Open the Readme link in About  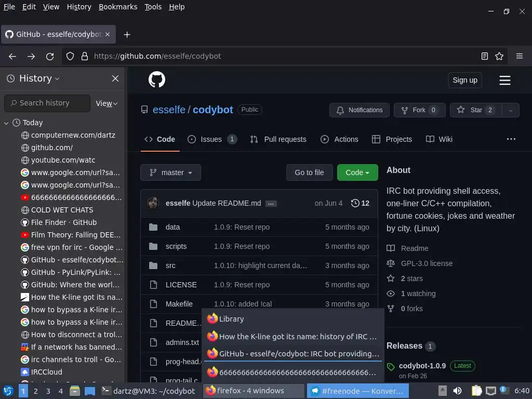[x=414, y=248]
